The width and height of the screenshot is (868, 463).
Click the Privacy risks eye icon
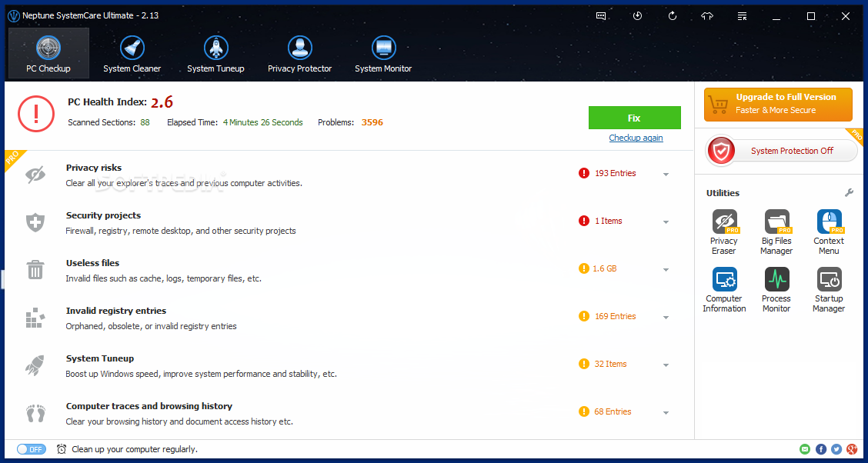click(x=35, y=175)
